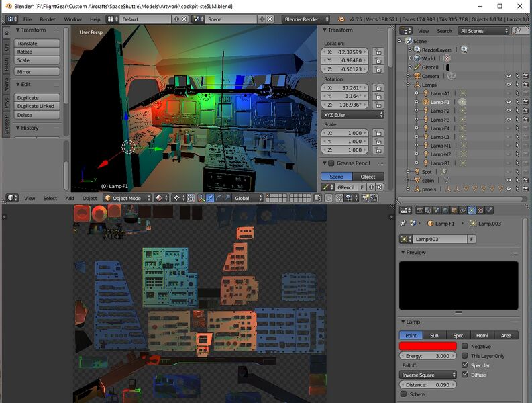
Task: Open the Global orientation dropdown
Action: click(248, 198)
